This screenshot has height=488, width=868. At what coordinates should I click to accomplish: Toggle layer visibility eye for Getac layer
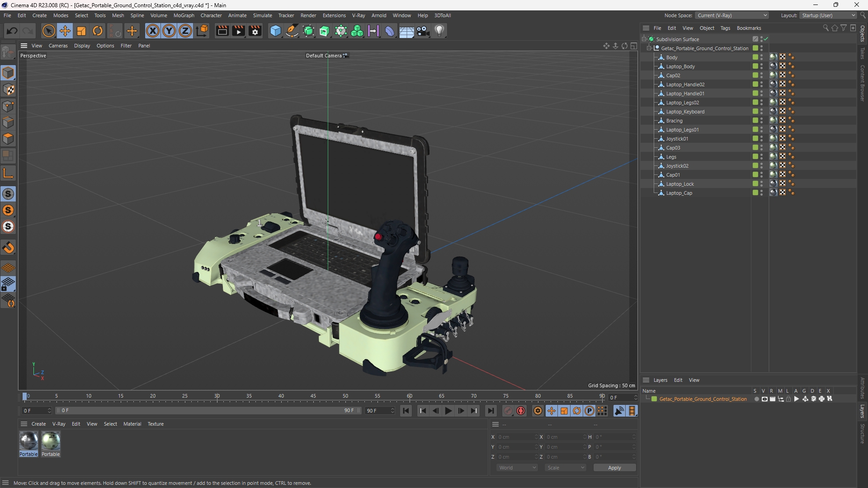click(764, 399)
